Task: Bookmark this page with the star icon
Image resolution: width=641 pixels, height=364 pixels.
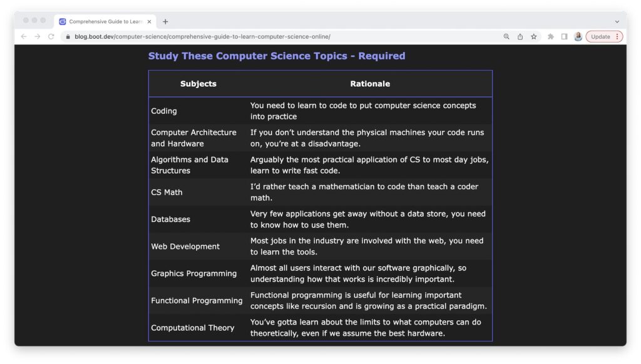Action: click(534, 37)
